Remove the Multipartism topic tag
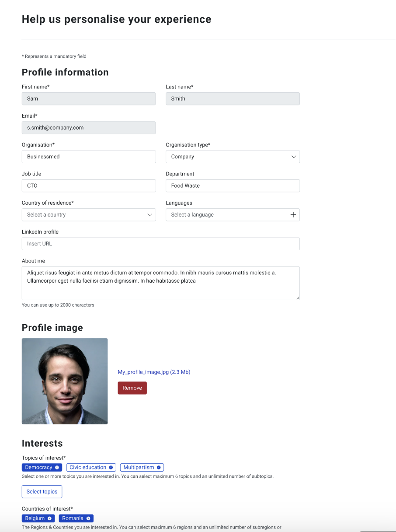This screenshot has width=396, height=532. (159, 468)
